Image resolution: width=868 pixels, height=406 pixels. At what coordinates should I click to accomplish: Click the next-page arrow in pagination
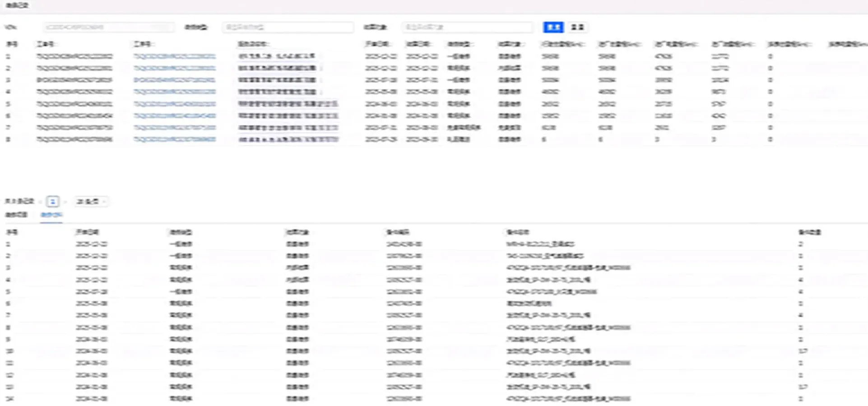tap(65, 201)
